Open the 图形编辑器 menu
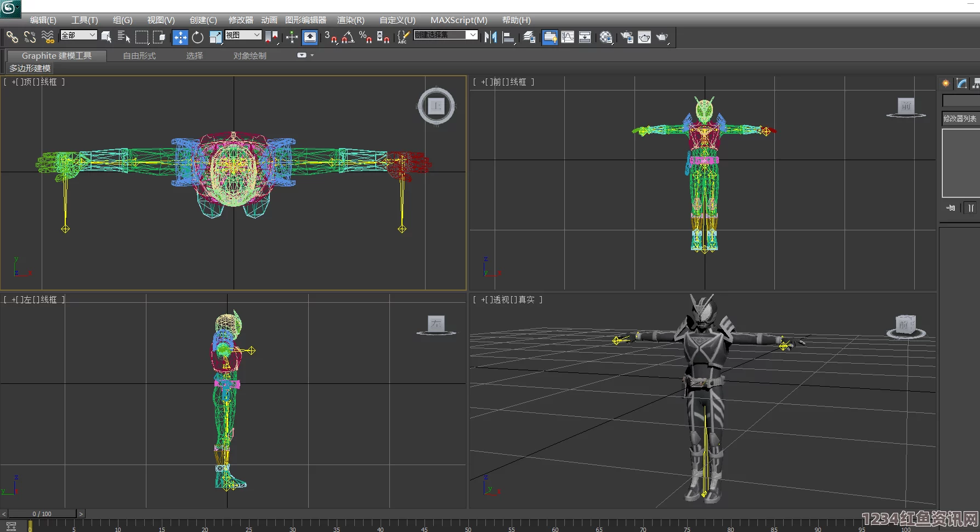980x532 pixels. coord(305,20)
